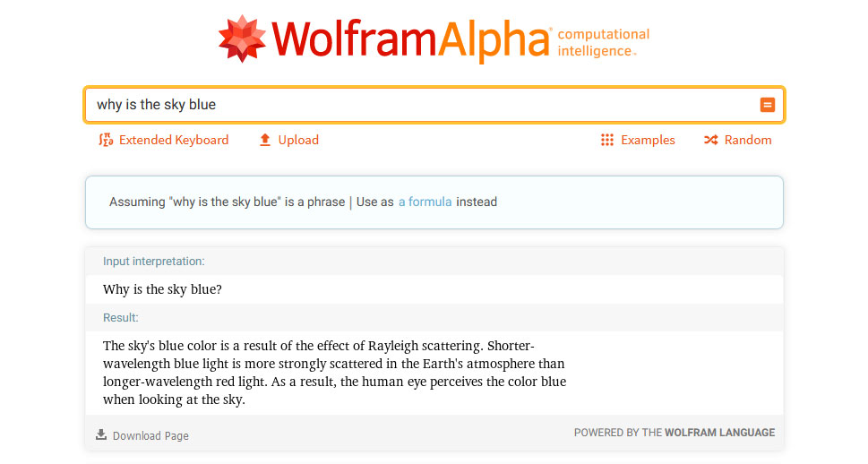This screenshot has width=868, height=464.
Task: Use query as a formula instead
Action: click(x=425, y=202)
